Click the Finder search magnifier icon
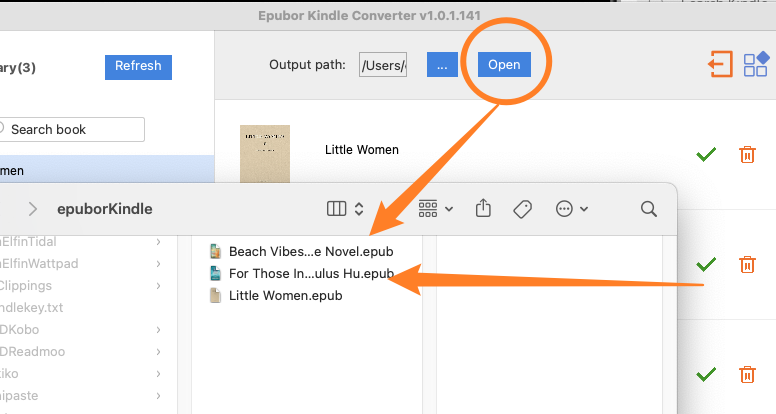The image size is (776, 414). point(648,209)
